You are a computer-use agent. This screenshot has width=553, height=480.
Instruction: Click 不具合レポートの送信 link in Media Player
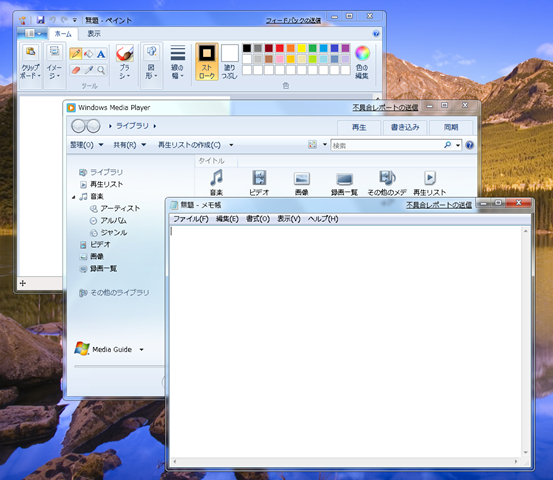(385, 107)
